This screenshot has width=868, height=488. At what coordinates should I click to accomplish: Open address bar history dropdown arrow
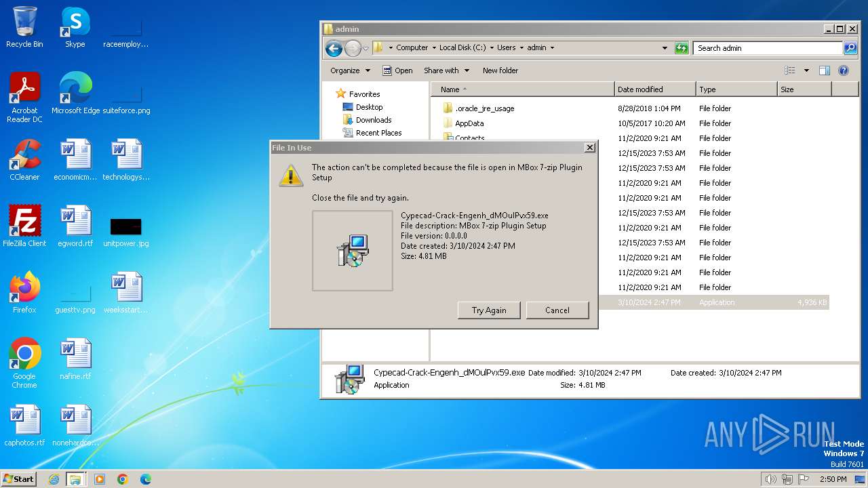pos(665,48)
